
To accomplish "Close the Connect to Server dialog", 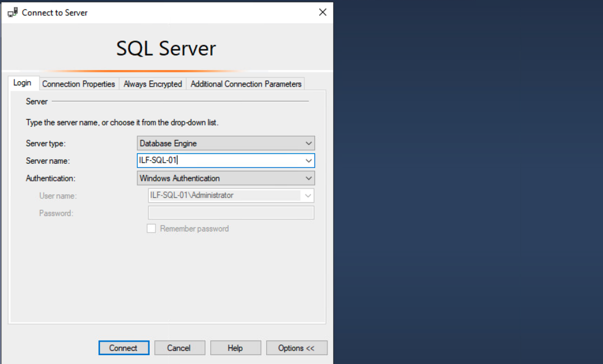I will [322, 12].
